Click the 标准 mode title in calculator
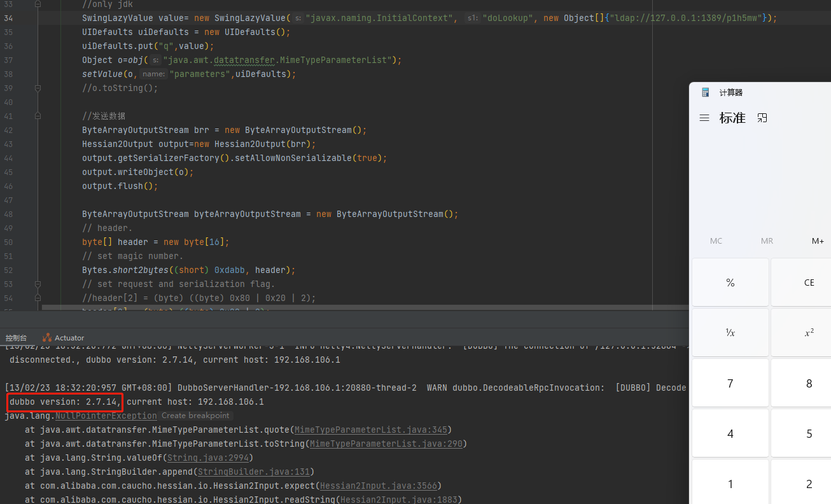The width and height of the screenshot is (831, 504). (732, 118)
